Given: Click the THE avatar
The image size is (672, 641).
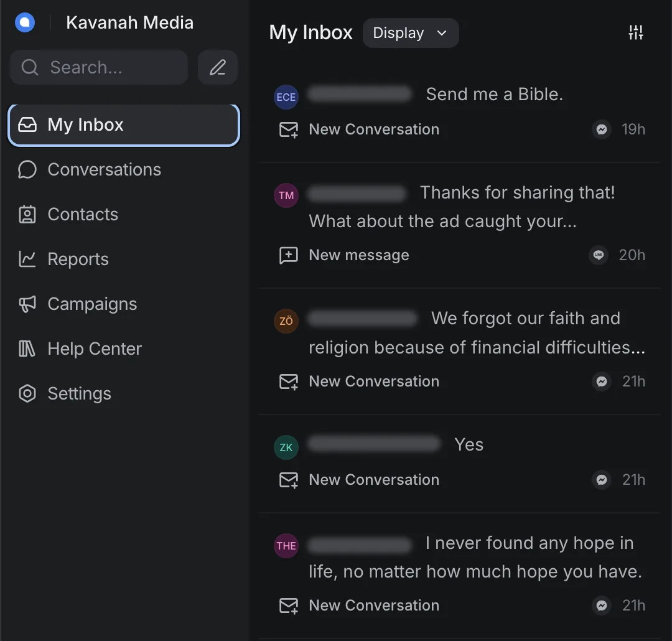Looking at the screenshot, I should point(286,546).
